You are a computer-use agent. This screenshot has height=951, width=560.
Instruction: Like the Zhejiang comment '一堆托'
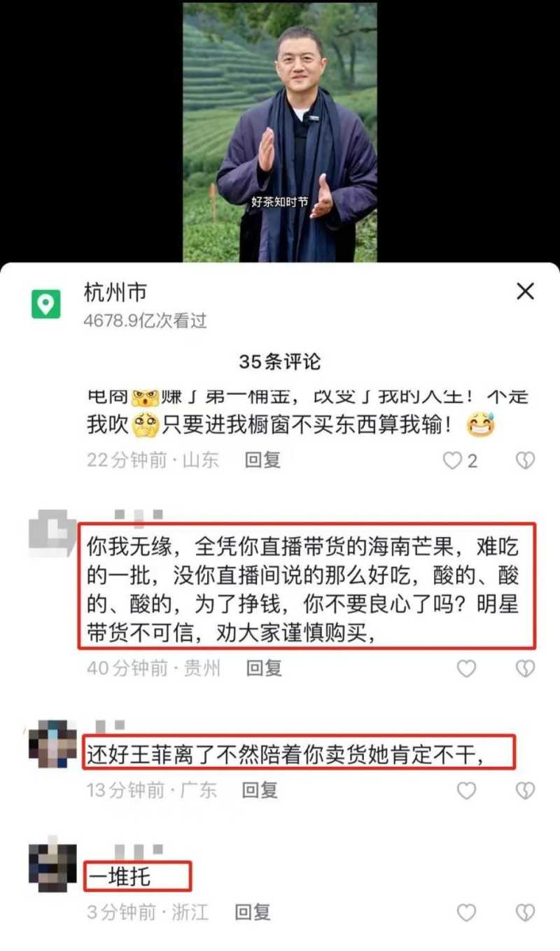pos(466,912)
